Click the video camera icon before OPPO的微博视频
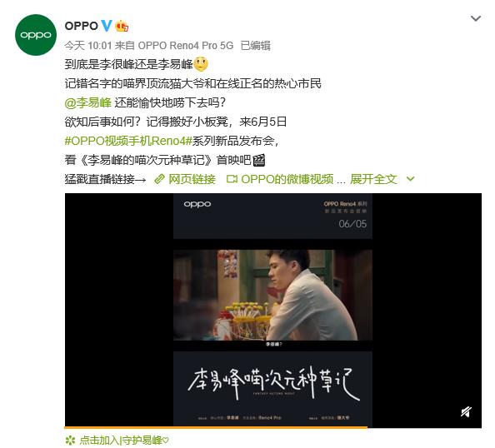Viewport: 495px width, 448px height. click(x=232, y=179)
